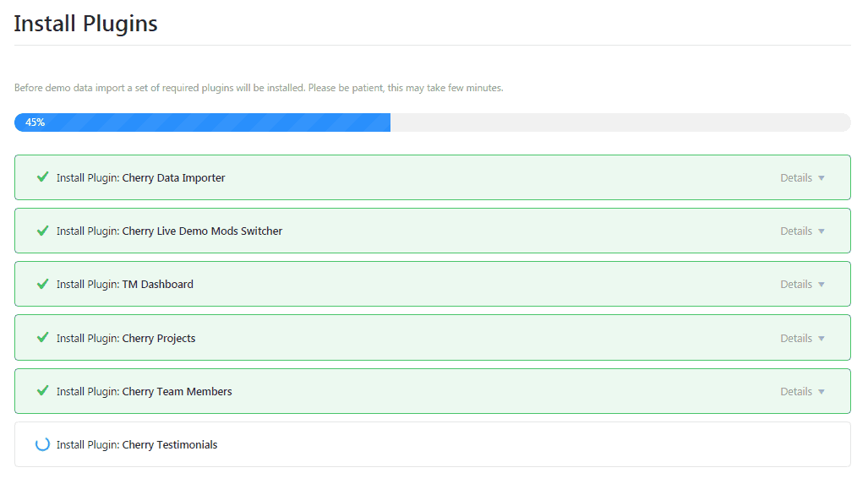Click the loading spinner for Cherry Testimonials
This screenshot has height=484, width=868.
(x=42, y=444)
